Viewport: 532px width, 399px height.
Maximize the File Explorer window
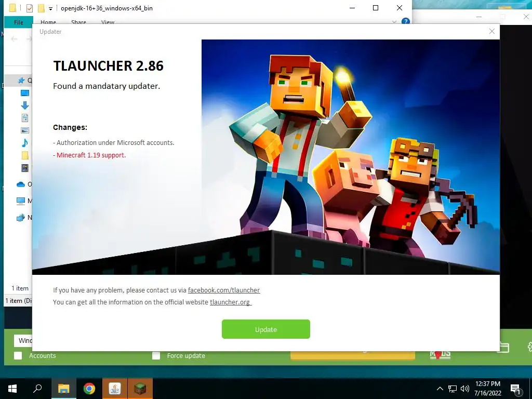pyautogui.click(x=376, y=8)
